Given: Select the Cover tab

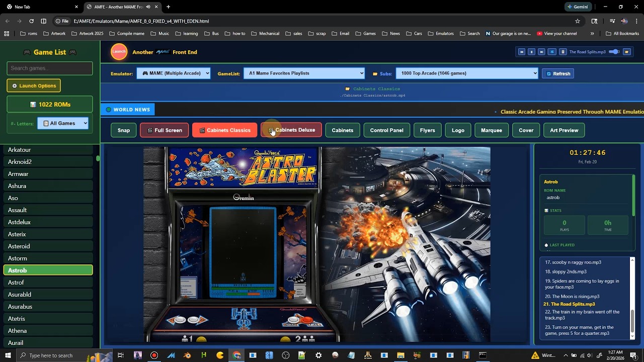Looking at the screenshot, I should click(x=526, y=130).
